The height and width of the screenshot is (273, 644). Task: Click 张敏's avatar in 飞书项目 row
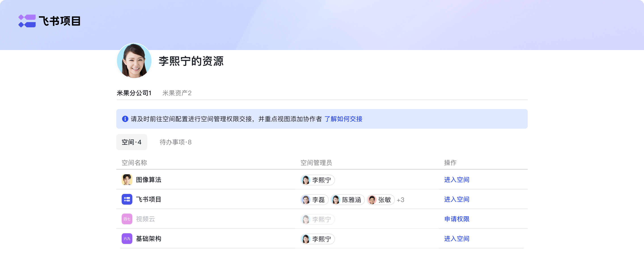click(x=372, y=200)
